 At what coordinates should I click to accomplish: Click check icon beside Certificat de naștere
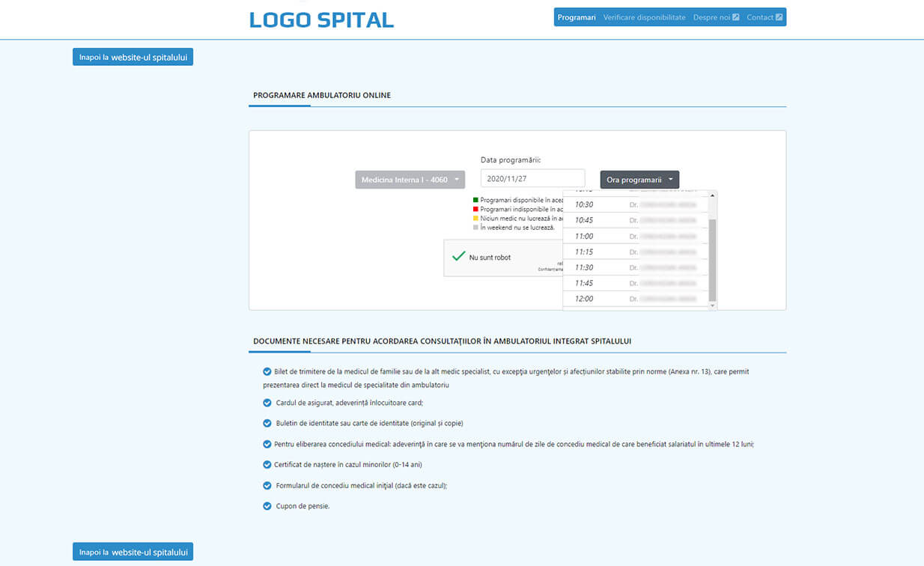click(267, 464)
